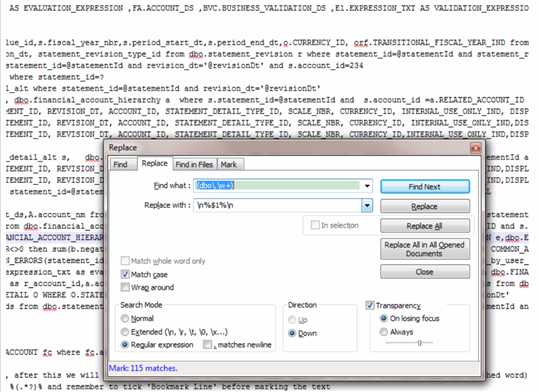539x392 pixels.
Task: Click 'TRANSITIONAL_FISCAL_YEAR_IND' text in editor
Action: click(439, 43)
